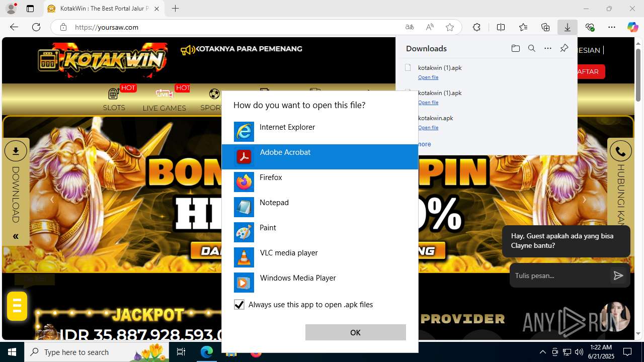Toggle the Downloads toolbar button

[x=568, y=27]
